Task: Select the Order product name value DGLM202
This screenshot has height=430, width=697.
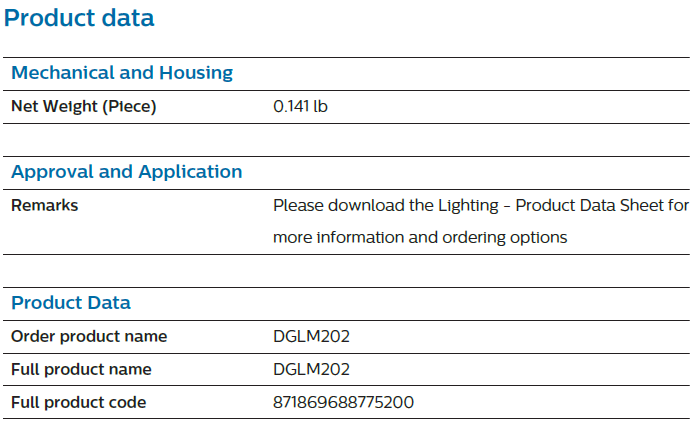Action: coord(312,337)
